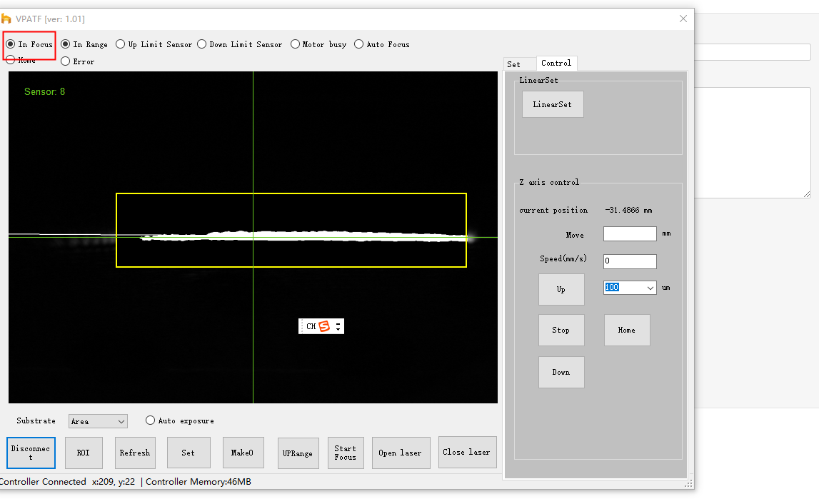Click the Close laser button
The image size is (819, 504).
468,453
